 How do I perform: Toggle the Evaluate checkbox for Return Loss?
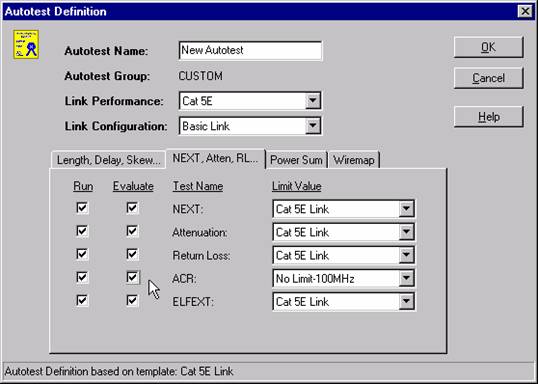coord(132,254)
